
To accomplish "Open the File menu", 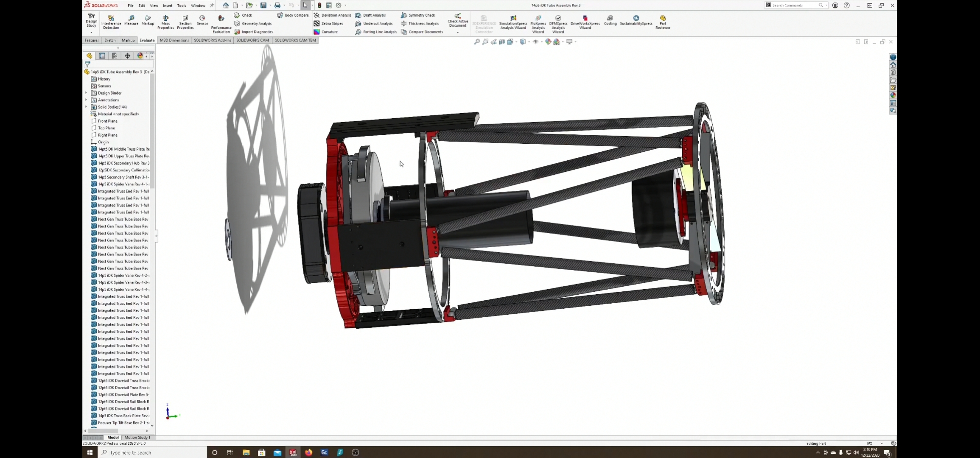I will click(x=131, y=6).
